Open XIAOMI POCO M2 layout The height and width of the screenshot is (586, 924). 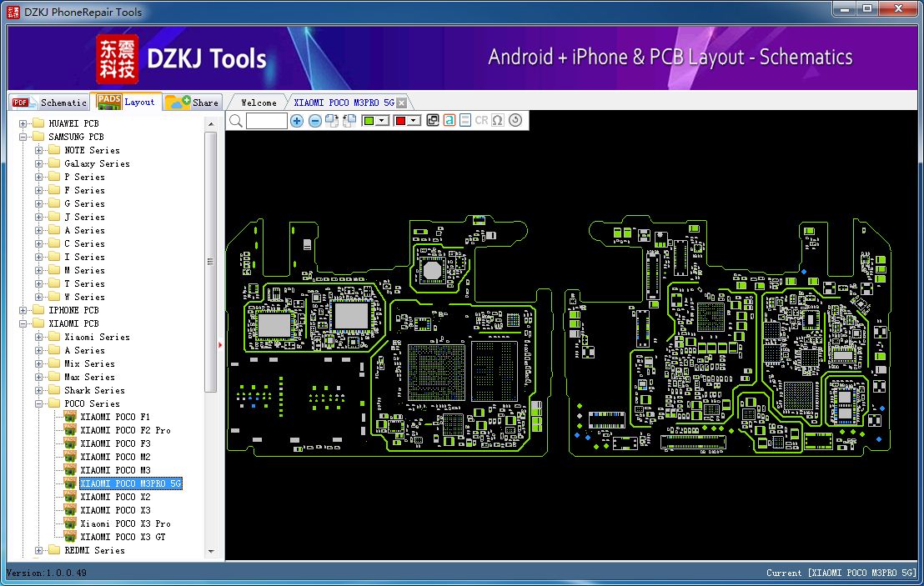[x=115, y=457]
